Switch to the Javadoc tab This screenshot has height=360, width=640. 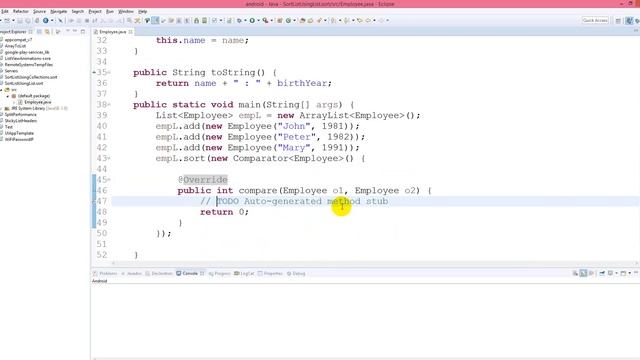131,273
